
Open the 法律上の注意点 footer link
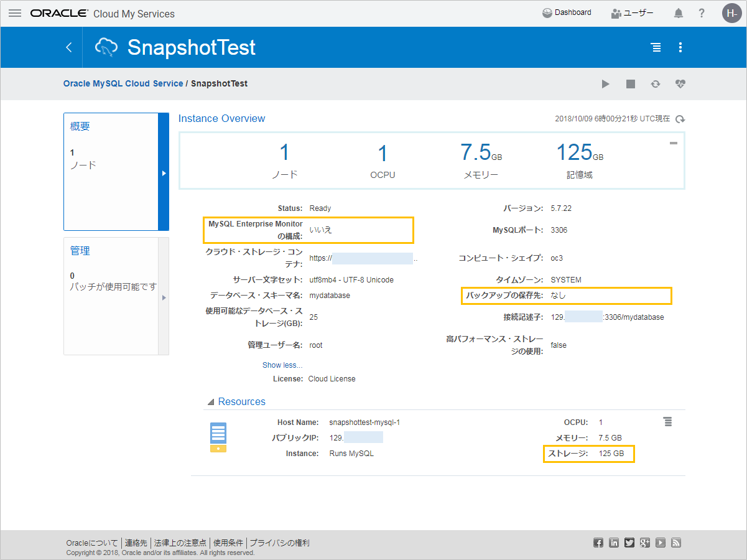(180, 543)
